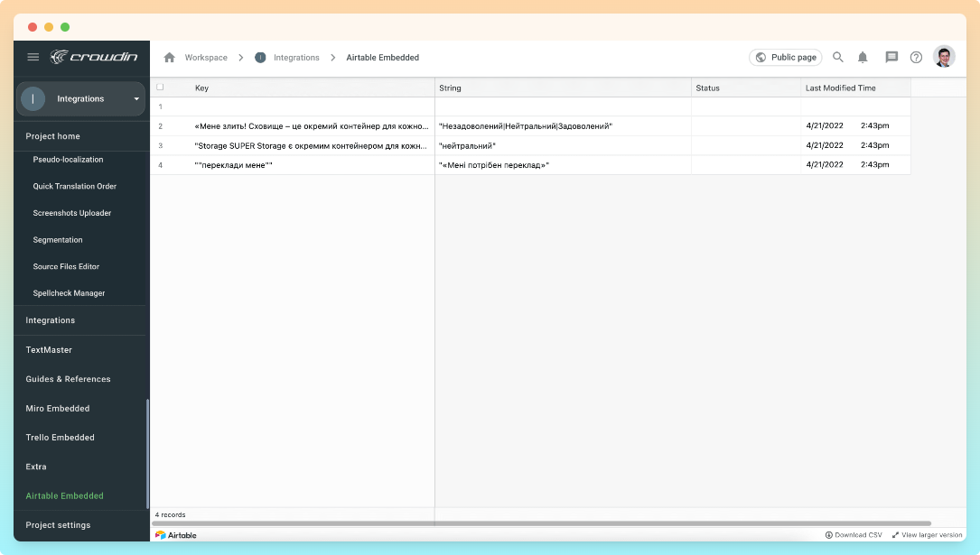Open Project settings in sidebar
980x555 pixels.
(x=58, y=525)
